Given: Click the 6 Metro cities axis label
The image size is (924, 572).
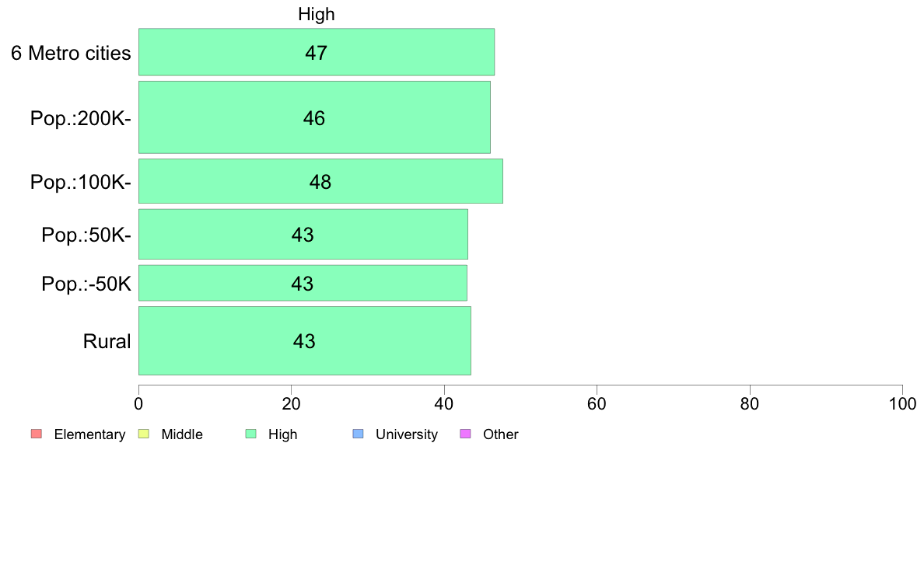Looking at the screenshot, I should tap(71, 53).
